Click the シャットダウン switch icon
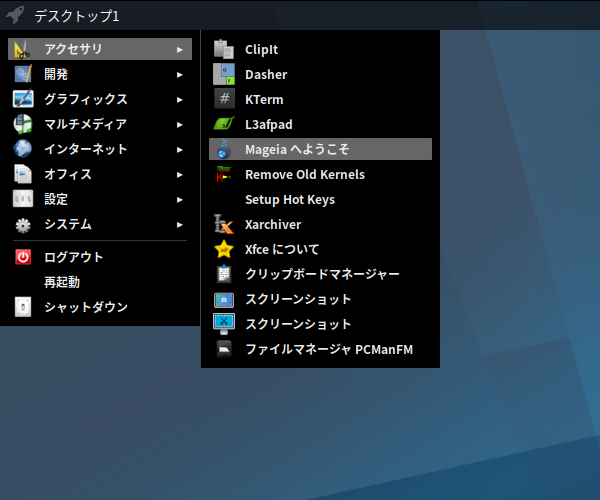The height and width of the screenshot is (500, 600). 23,307
